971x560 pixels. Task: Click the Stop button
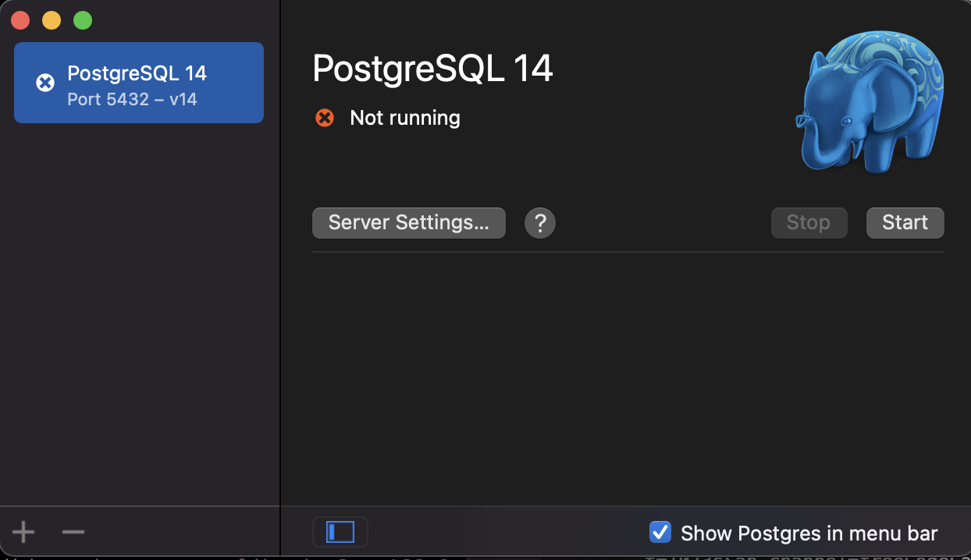coord(809,223)
